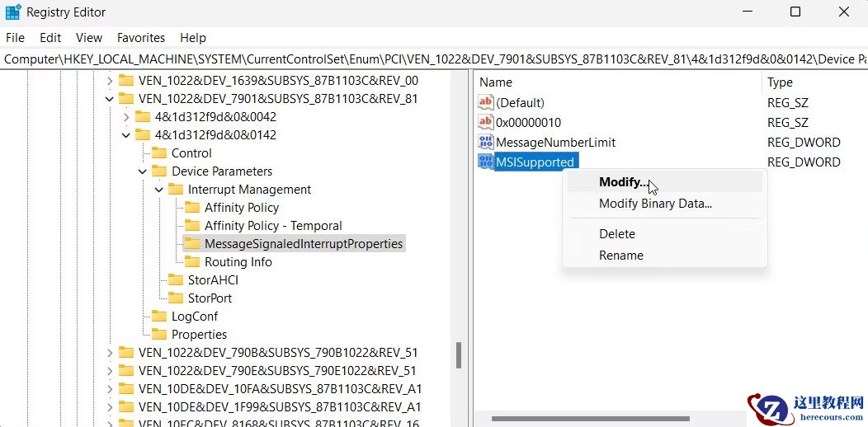Select the StorAHCI tree key

(x=213, y=280)
